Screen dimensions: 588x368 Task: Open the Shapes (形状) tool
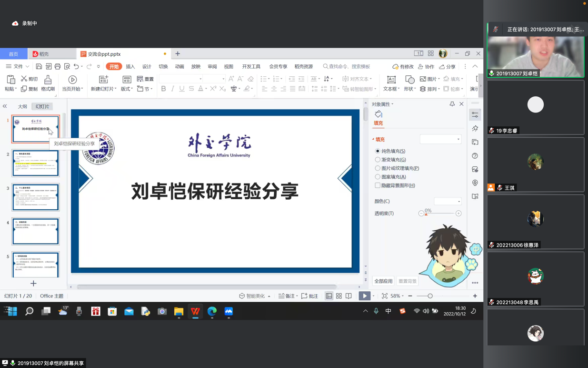click(x=409, y=80)
